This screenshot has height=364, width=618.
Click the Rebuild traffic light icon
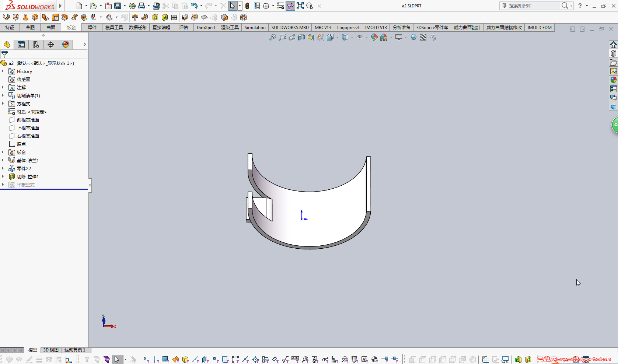tap(247, 6)
